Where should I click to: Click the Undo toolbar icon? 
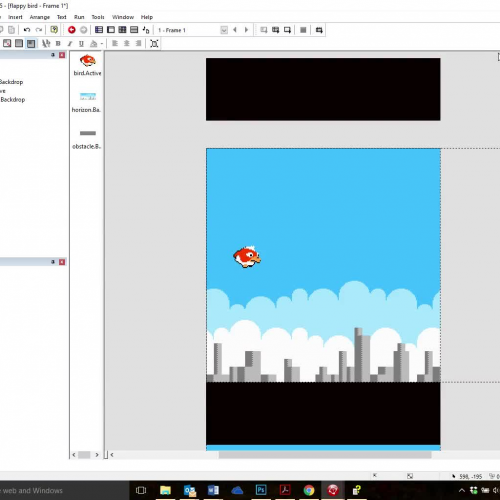(27, 30)
